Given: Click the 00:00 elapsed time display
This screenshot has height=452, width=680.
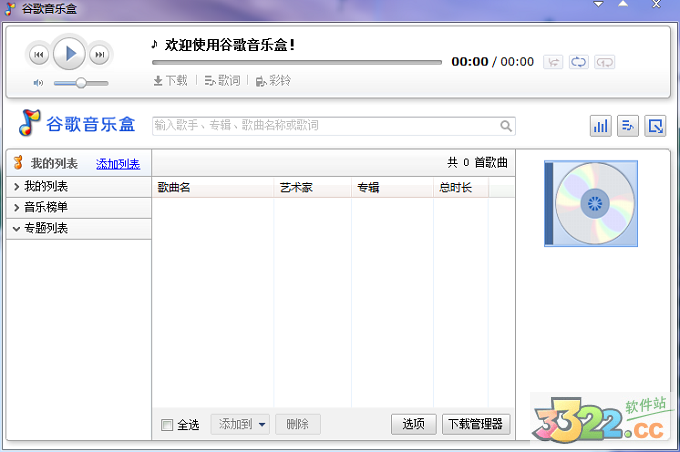Looking at the screenshot, I should [470, 62].
